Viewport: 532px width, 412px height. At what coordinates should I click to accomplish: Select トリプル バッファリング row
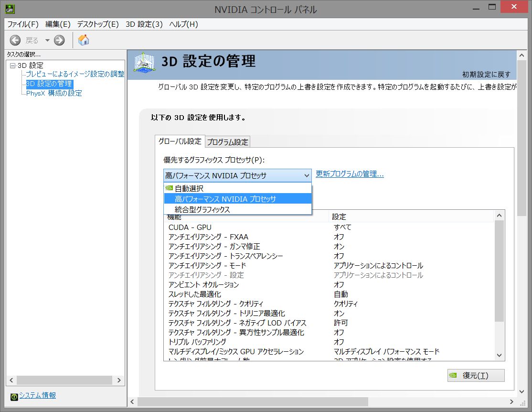coord(329,342)
